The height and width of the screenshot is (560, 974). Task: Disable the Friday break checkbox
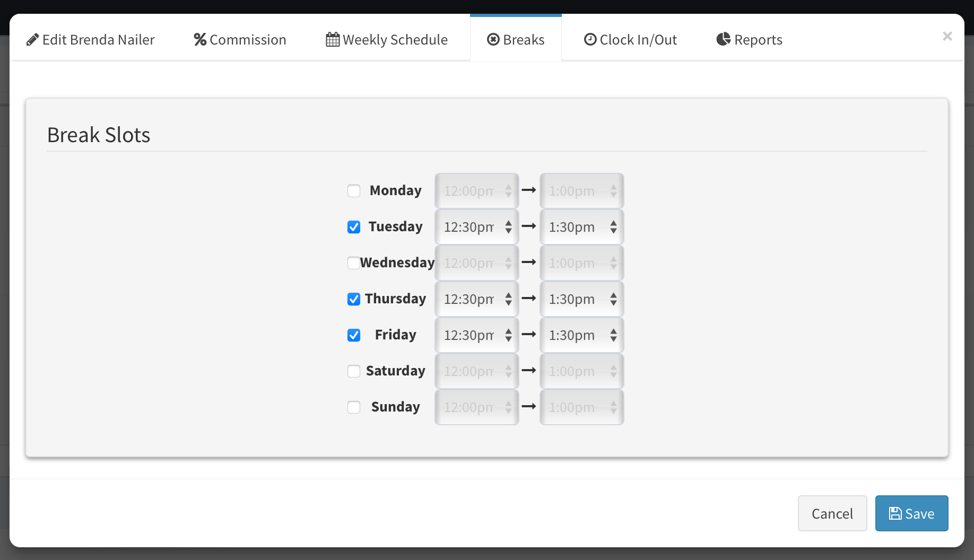click(354, 335)
